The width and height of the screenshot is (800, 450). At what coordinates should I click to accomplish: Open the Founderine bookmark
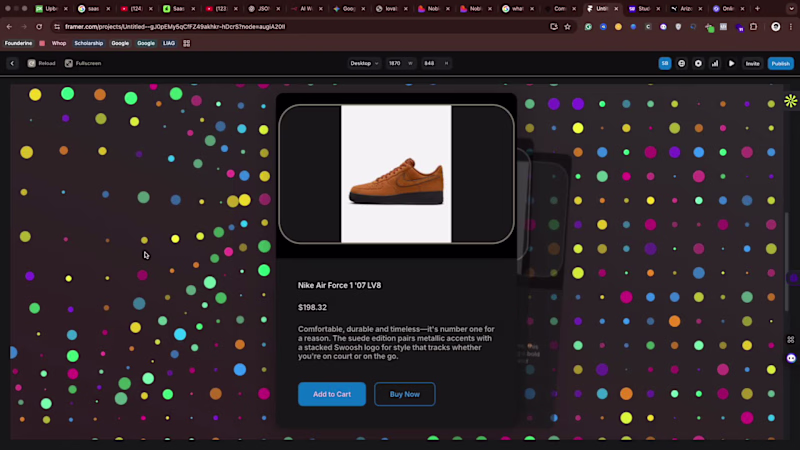[x=18, y=43]
